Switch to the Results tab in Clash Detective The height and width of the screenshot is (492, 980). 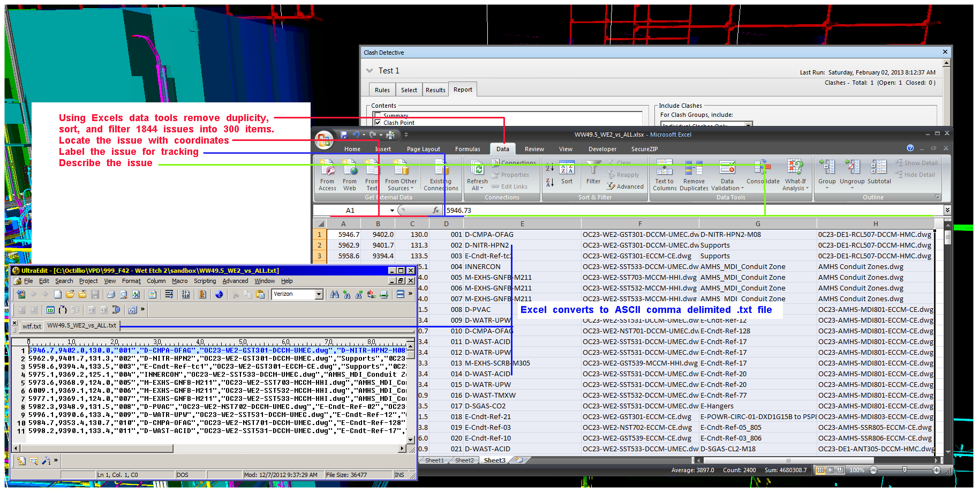click(435, 90)
